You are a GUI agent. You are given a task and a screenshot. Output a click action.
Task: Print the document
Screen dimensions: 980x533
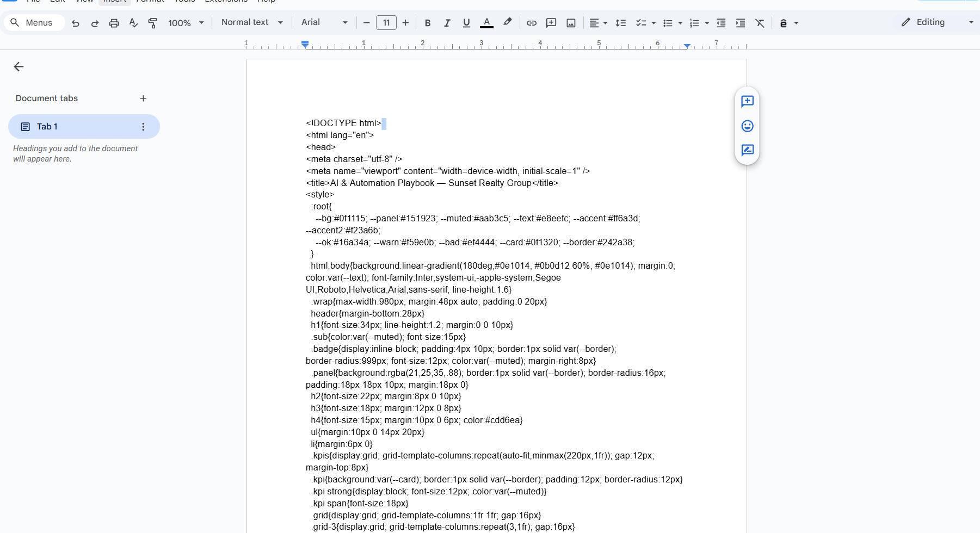coord(114,23)
